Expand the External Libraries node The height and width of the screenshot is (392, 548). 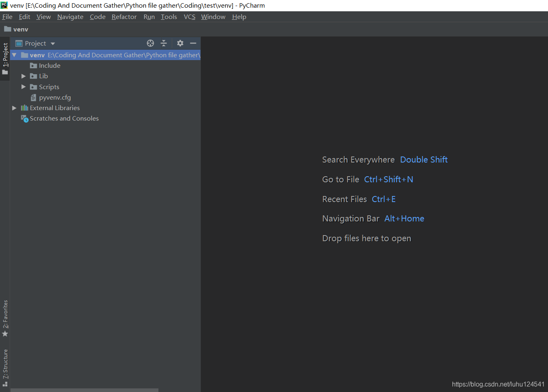pos(14,108)
